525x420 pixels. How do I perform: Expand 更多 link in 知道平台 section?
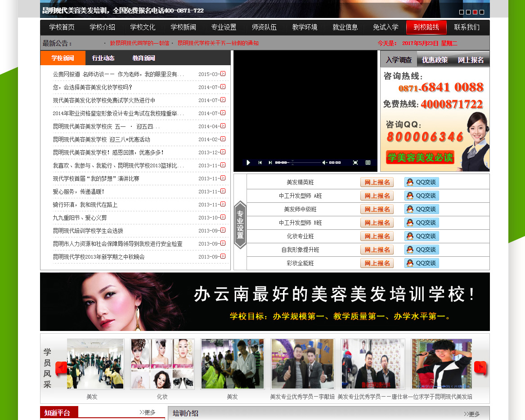[x=148, y=412]
